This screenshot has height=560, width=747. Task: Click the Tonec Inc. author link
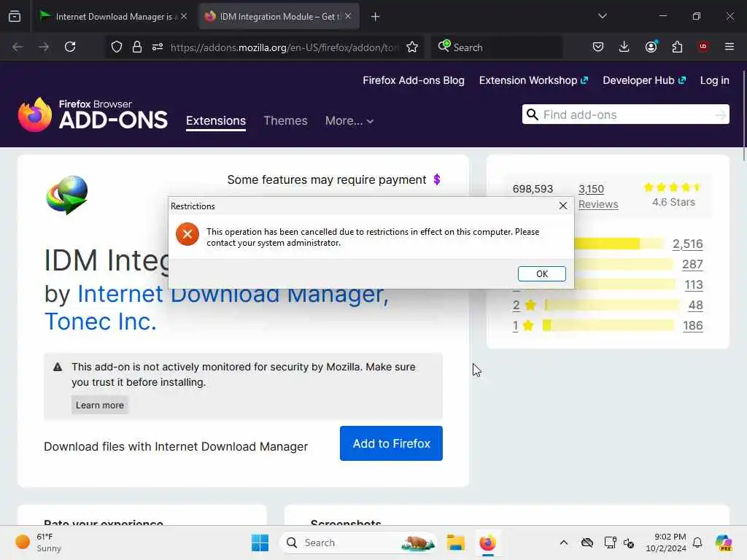(x=101, y=322)
